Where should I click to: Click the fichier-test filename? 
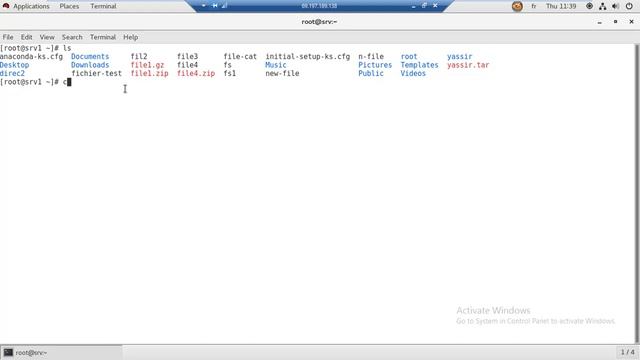pos(96,73)
